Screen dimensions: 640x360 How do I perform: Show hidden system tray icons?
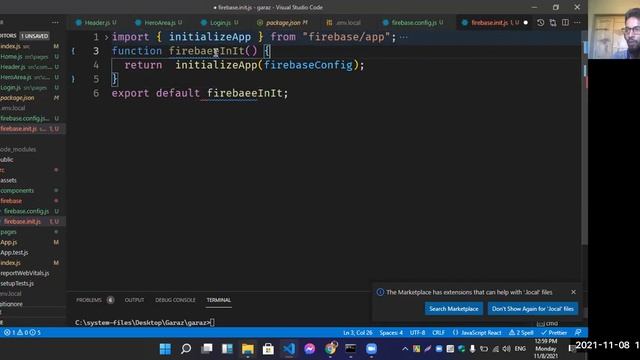click(405, 349)
